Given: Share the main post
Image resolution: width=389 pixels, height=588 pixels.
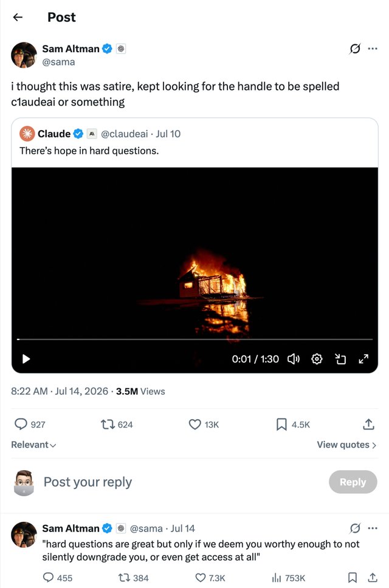Looking at the screenshot, I should pyautogui.click(x=369, y=424).
